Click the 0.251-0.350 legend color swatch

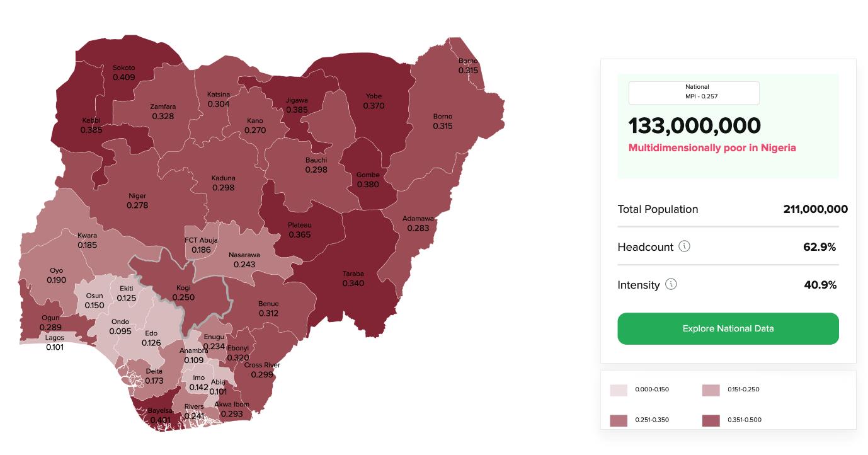(619, 420)
